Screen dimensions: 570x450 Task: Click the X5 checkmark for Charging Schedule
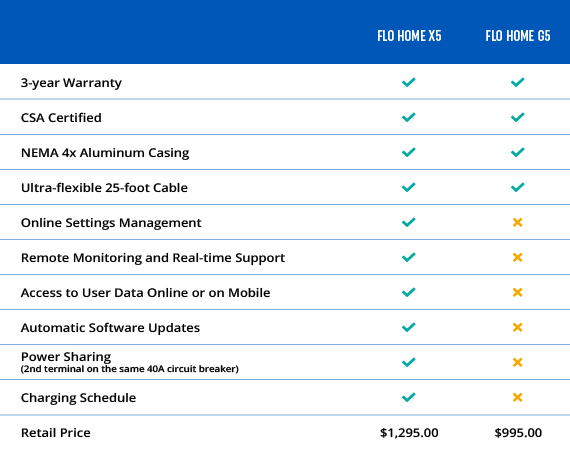pyautogui.click(x=409, y=397)
